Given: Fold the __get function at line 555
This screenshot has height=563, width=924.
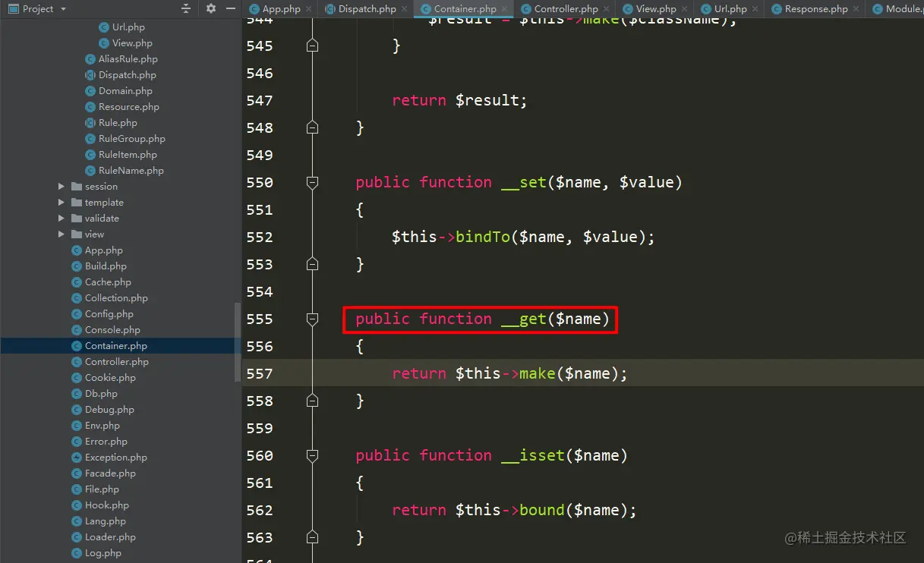Looking at the screenshot, I should 312,319.
